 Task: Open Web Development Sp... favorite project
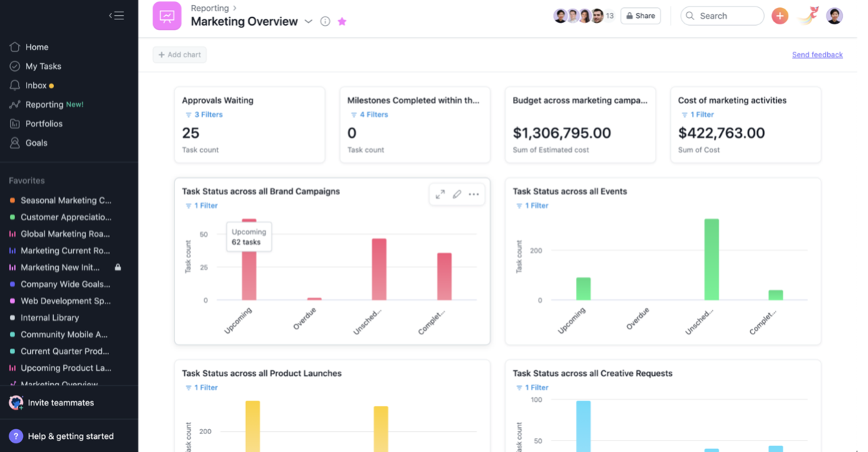click(66, 301)
